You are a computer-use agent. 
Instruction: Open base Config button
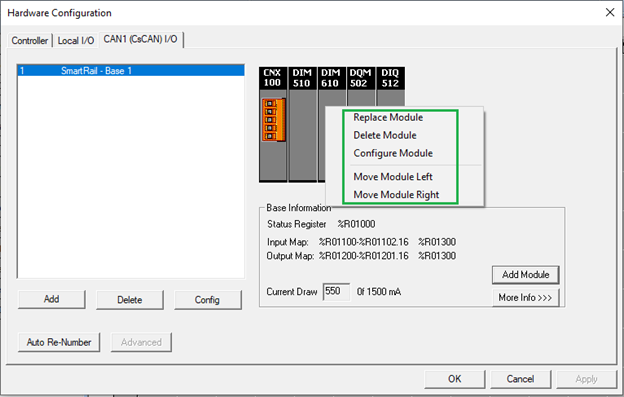[x=207, y=300]
